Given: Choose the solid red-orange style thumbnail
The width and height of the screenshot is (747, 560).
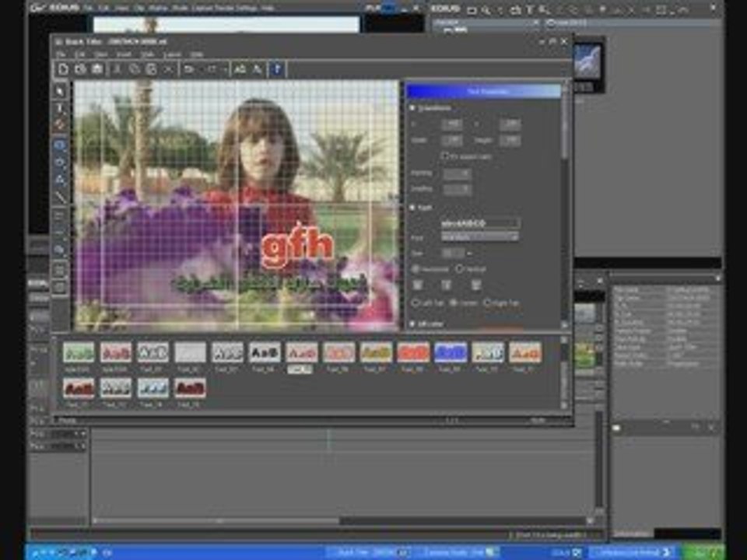Looking at the screenshot, I should click(413, 352).
